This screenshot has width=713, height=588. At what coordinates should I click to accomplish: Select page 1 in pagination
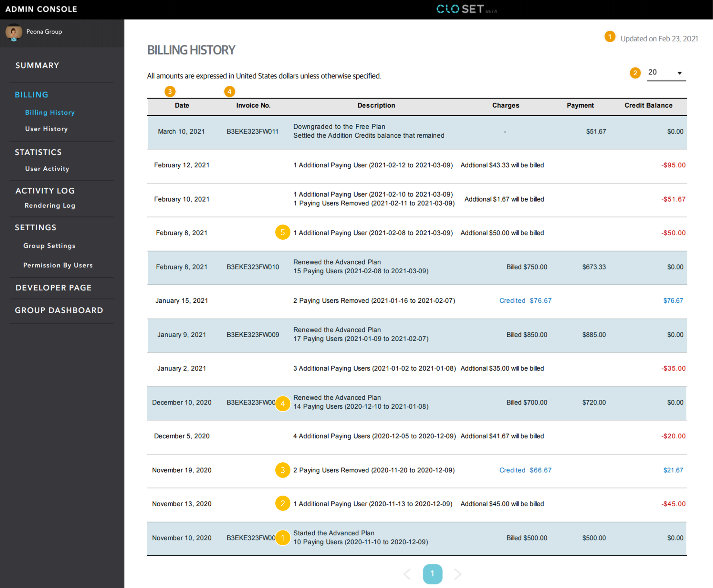point(433,574)
